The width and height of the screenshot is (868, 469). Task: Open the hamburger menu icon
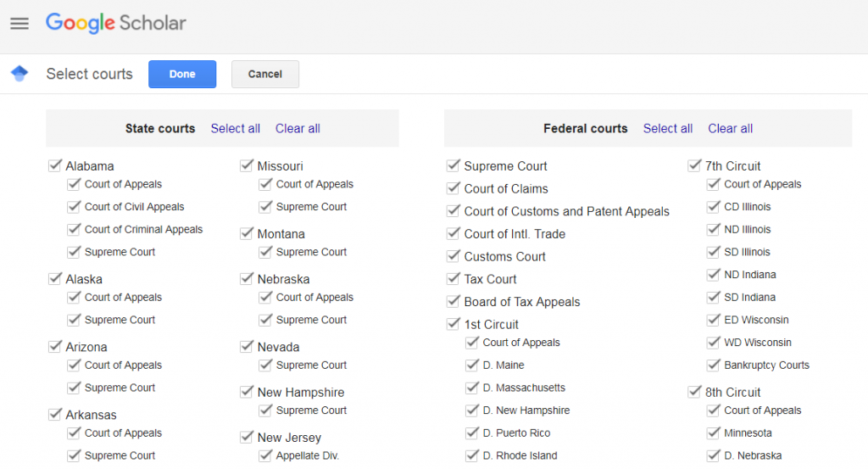[19, 23]
